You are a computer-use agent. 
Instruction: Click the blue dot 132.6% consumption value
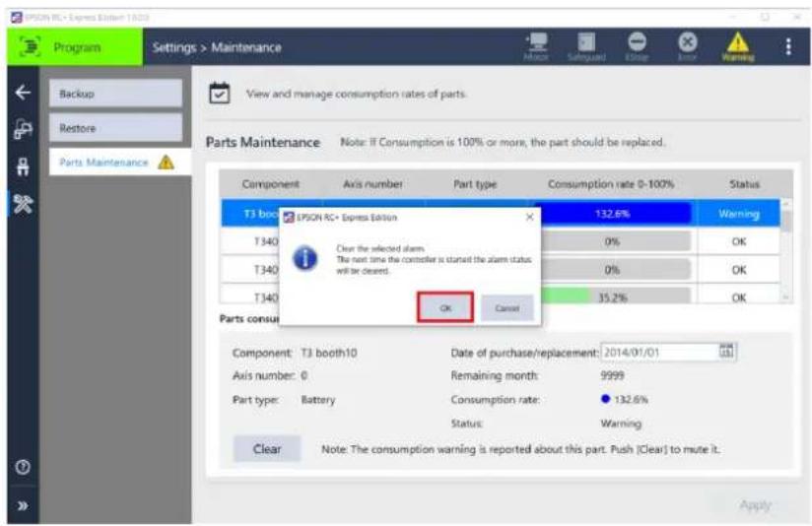[x=625, y=399]
